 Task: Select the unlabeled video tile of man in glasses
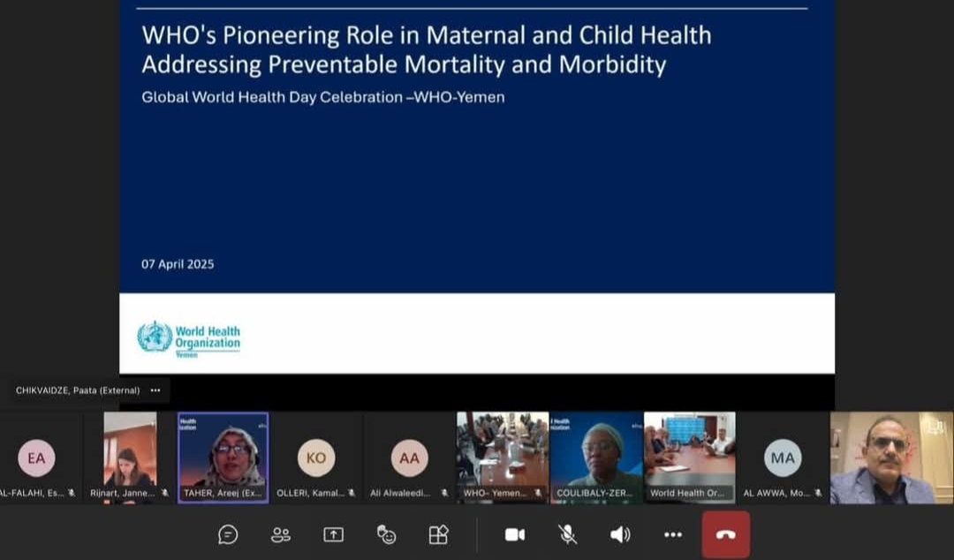[892, 458]
